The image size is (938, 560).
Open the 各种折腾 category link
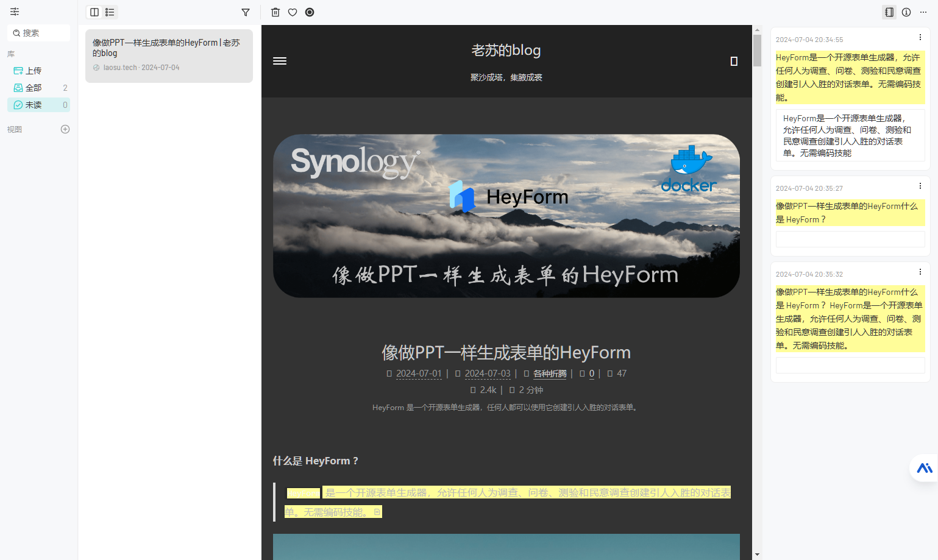tap(550, 374)
